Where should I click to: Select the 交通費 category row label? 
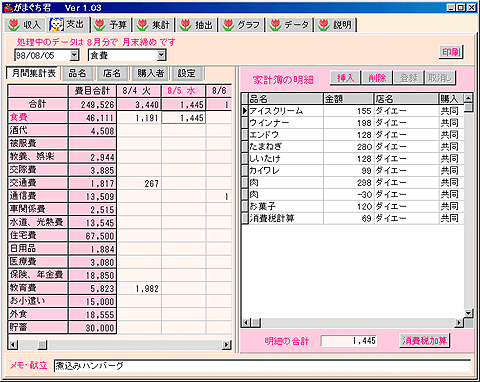38,183
